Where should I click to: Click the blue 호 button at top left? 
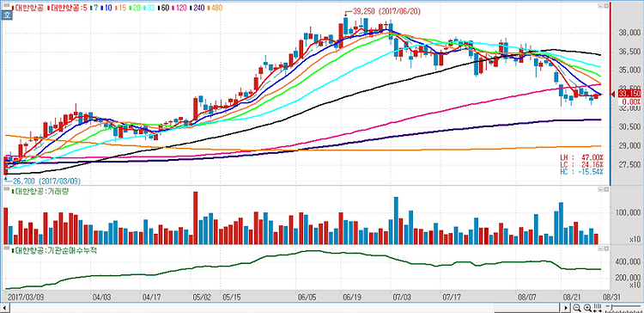pyautogui.click(x=7, y=15)
